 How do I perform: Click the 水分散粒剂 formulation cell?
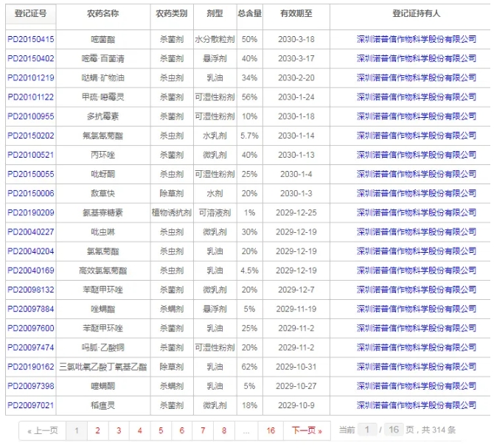coord(215,39)
